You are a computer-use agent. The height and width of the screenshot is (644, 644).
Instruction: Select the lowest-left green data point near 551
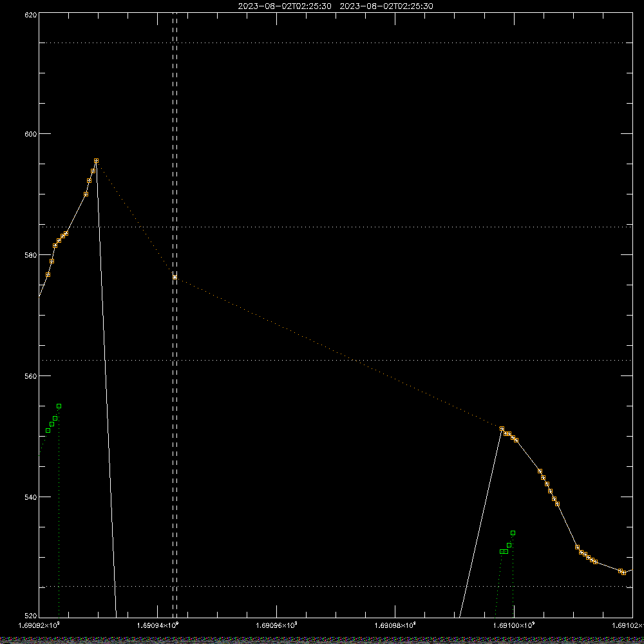coord(48,430)
